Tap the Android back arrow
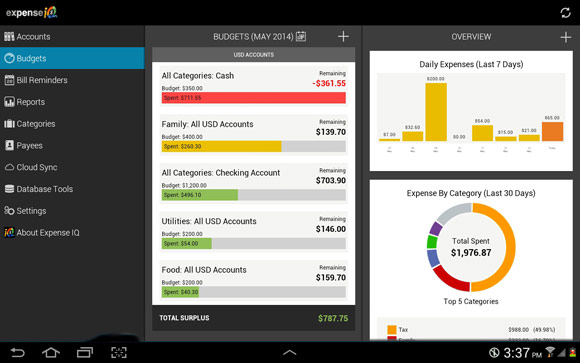The image size is (580, 363). (17, 353)
